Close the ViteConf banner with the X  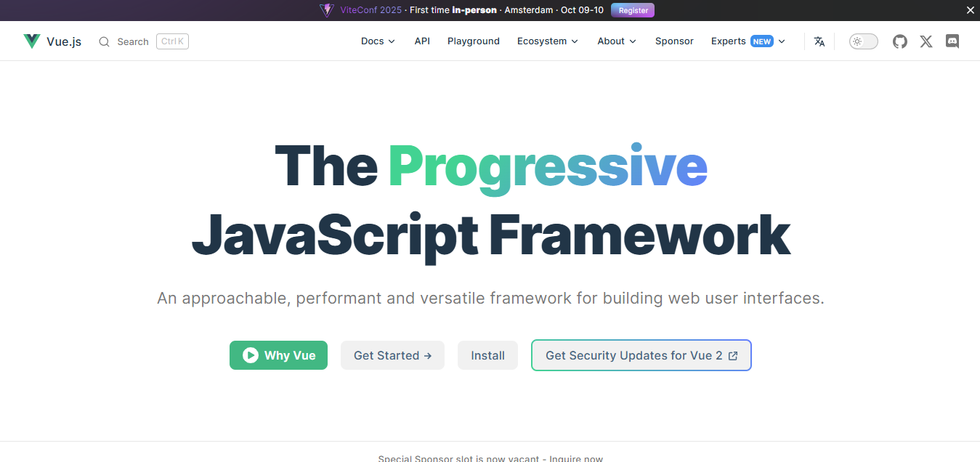(970, 10)
